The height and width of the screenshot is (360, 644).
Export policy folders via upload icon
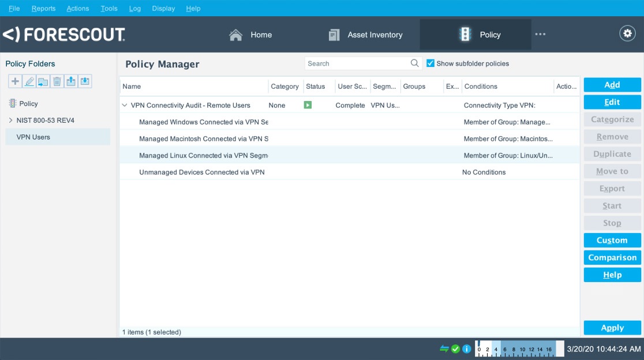(x=70, y=81)
